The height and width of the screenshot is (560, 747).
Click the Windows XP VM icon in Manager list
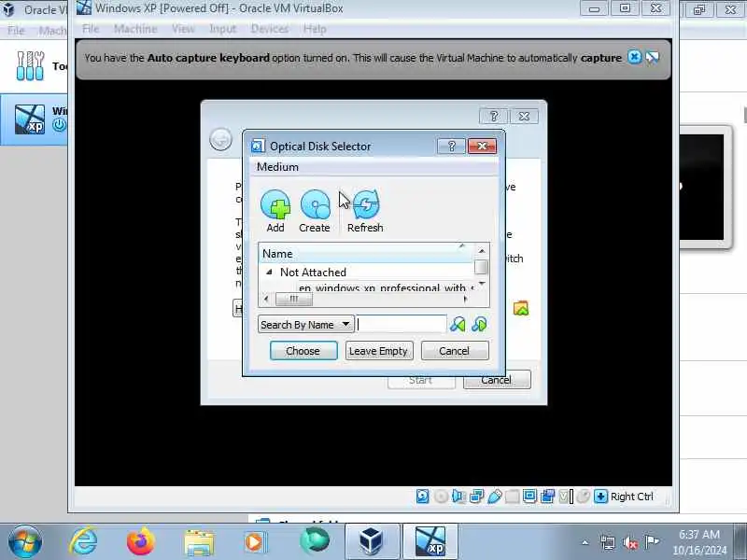click(x=30, y=119)
